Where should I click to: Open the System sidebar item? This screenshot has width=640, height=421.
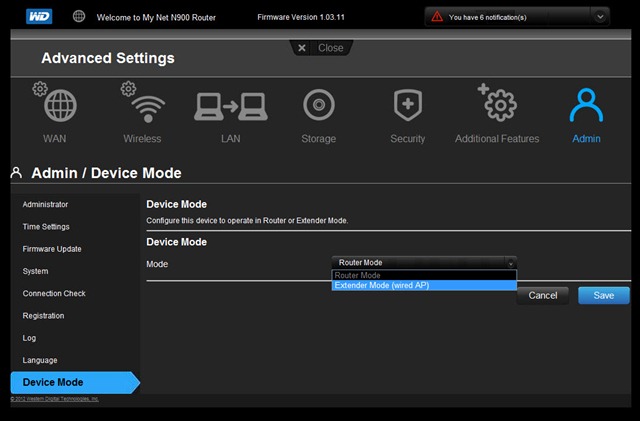(x=36, y=271)
